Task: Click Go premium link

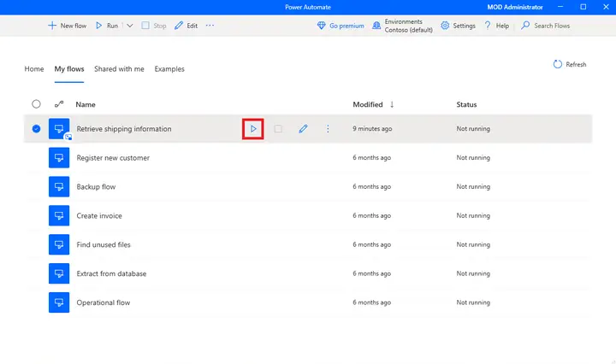Action: [x=341, y=26]
